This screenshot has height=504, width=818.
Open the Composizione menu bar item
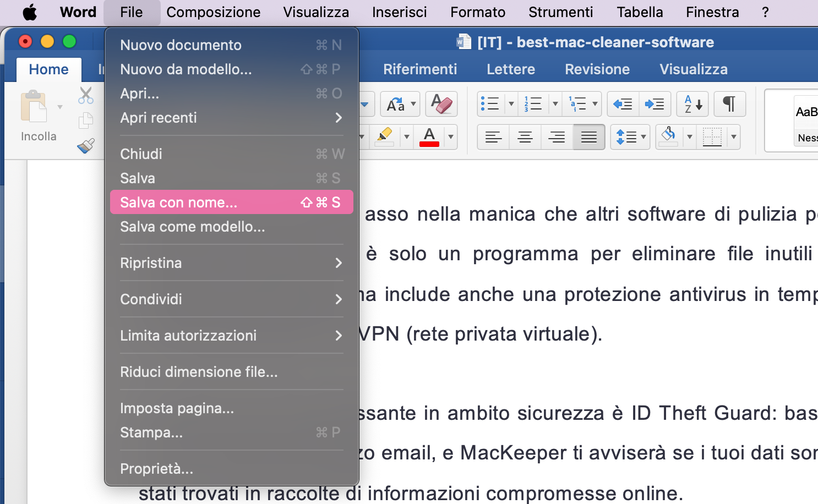214,12
